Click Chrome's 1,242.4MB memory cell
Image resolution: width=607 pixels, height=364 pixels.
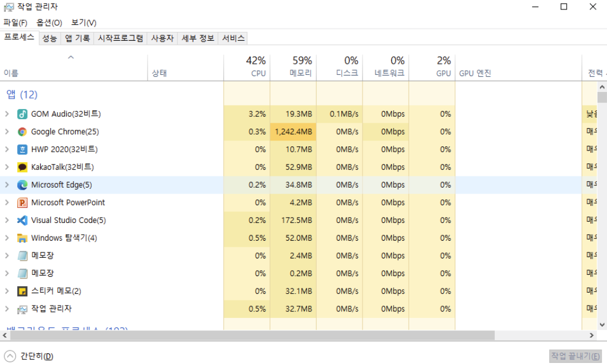coord(293,132)
